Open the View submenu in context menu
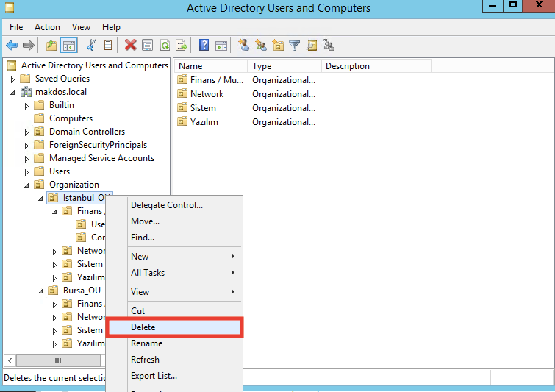Viewport: 555px width, 392px height. tap(175, 292)
